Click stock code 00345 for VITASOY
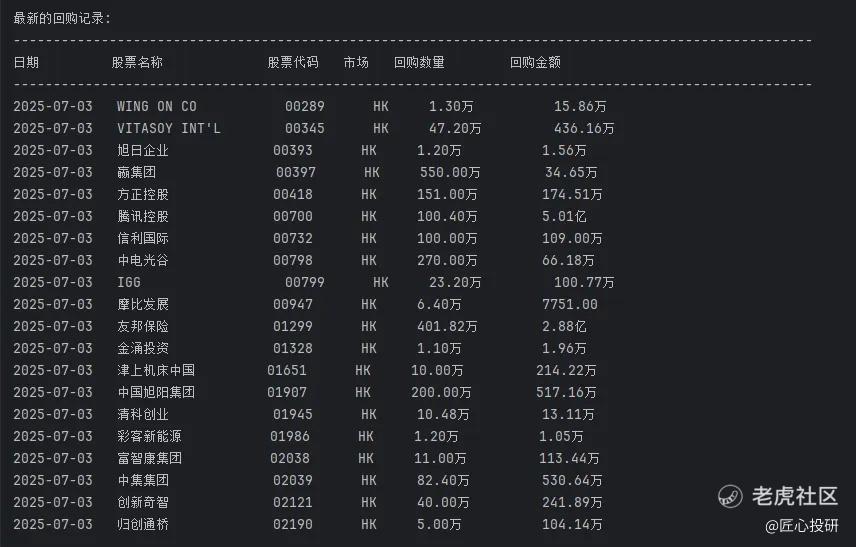856x547 pixels. (x=305, y=128)
